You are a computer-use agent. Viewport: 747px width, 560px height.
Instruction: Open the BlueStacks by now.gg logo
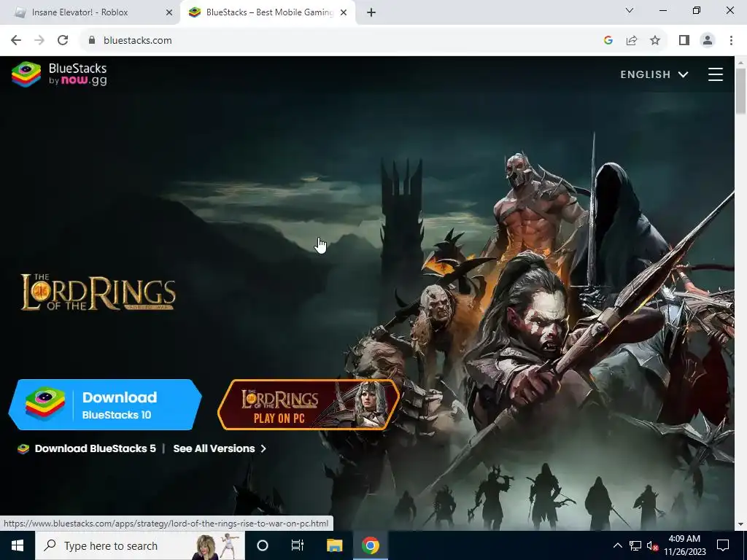(x=60, y=74)
